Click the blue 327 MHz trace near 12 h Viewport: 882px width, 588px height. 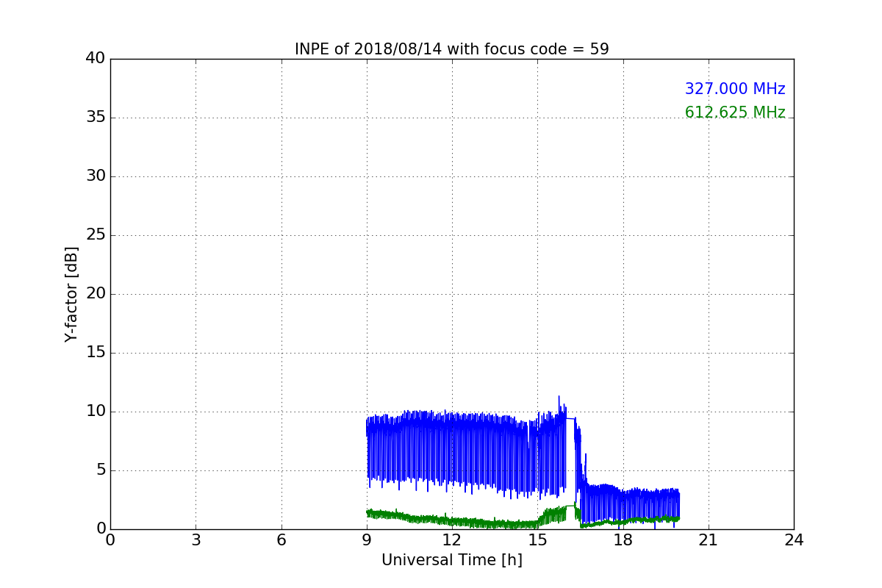point(452,448)
